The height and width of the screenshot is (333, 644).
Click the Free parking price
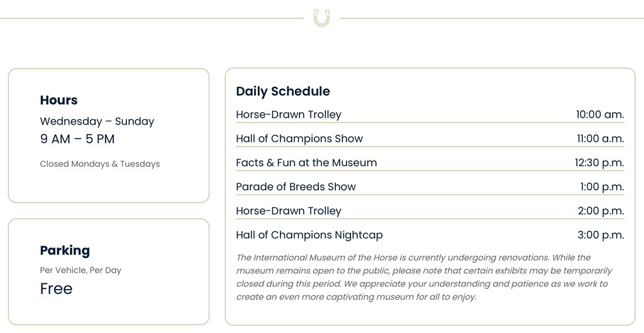pyautogui.click(x=56, y=289)
